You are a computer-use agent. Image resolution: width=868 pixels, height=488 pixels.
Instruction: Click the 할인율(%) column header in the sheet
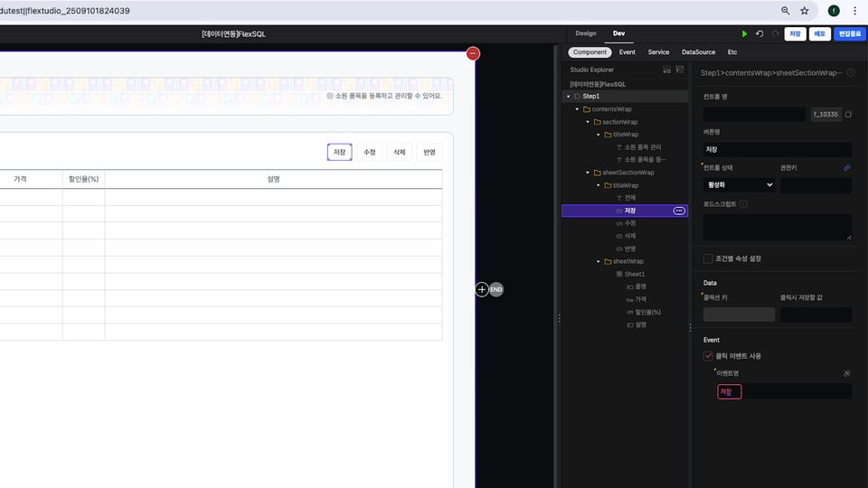(83, 179)
